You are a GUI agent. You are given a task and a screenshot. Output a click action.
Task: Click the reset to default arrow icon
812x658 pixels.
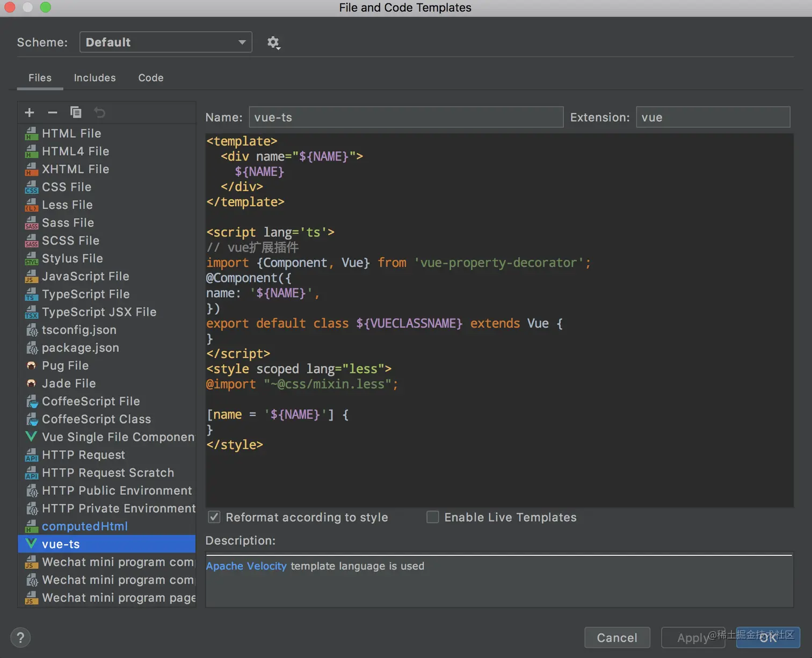100,112
